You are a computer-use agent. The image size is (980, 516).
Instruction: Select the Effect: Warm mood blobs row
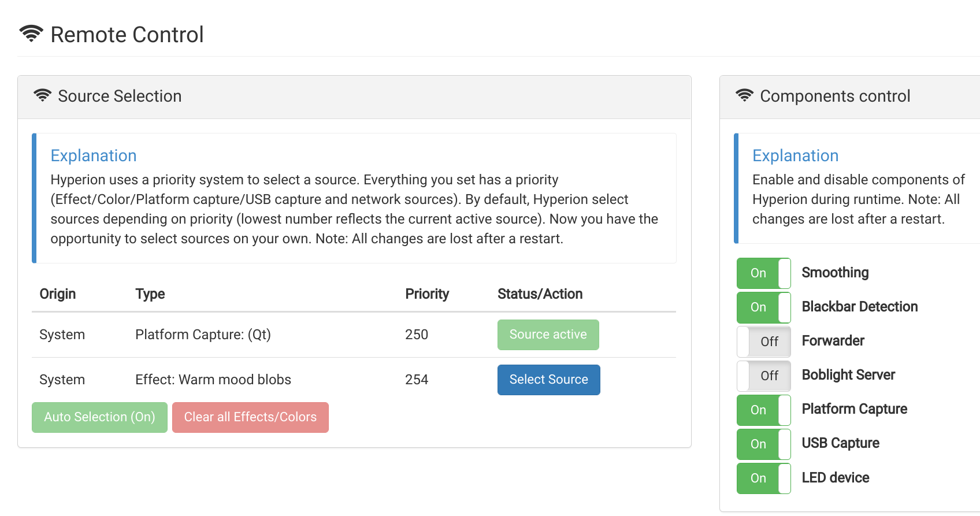click(213, 380)
